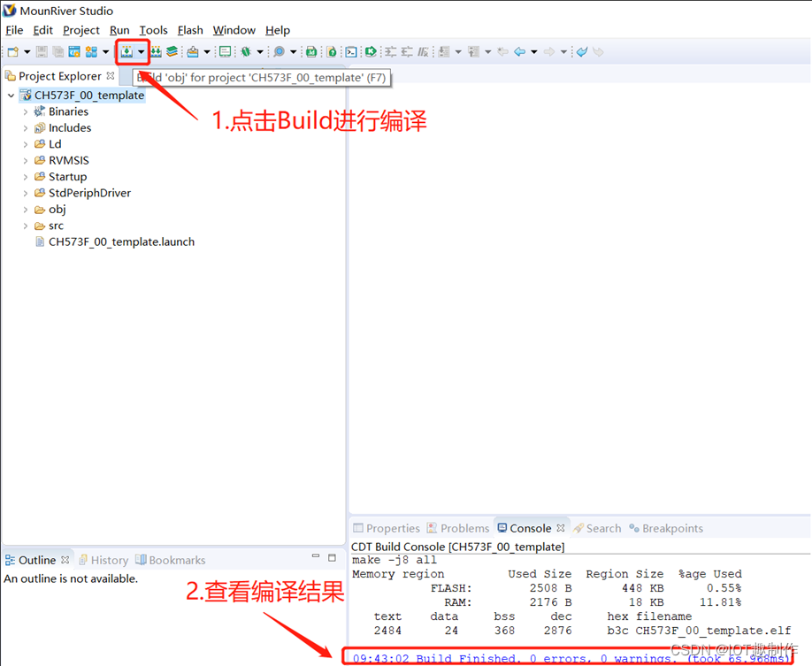Image resolution: width=812 pixels, height=666 pixels.
Task: Open the Search dropdown arrow
Action: point(293,52)
